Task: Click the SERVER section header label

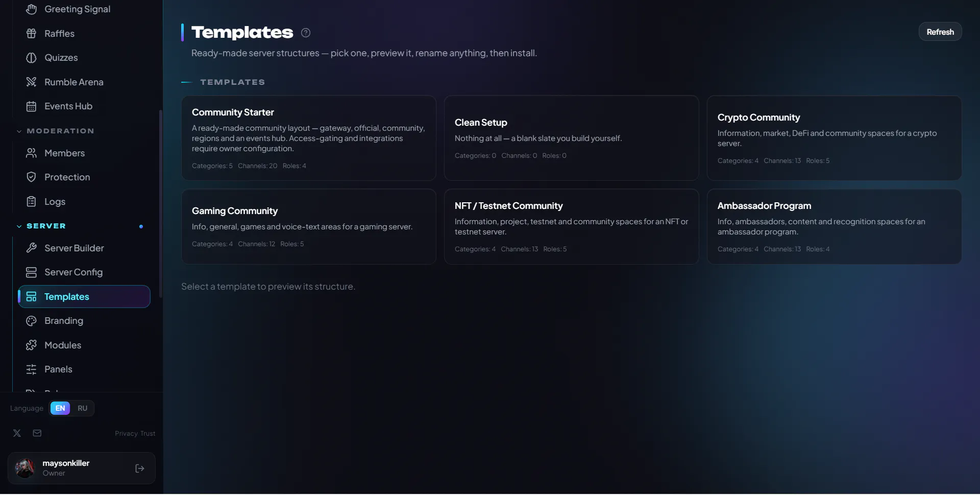Action: pyautogui.click(x=46, y=226)
